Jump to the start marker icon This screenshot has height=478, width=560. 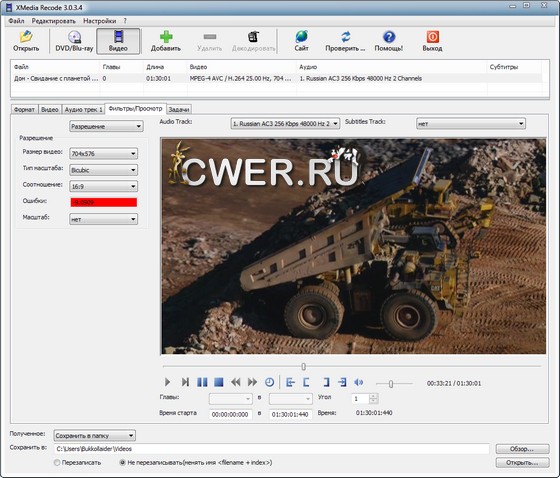coord(290,382)
